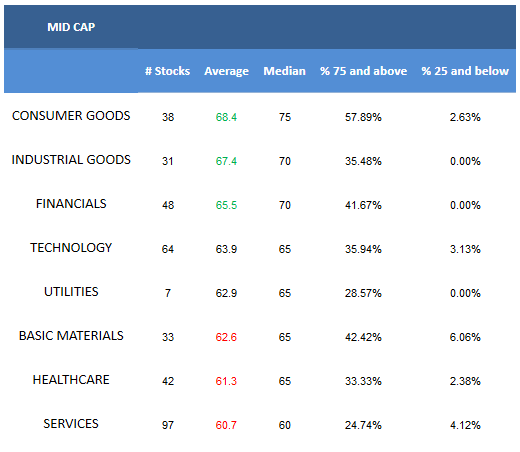The width and height of the screenshot is (520, 452).
Task: Select the # Stocks column header
Action: [x=167, y=71]
